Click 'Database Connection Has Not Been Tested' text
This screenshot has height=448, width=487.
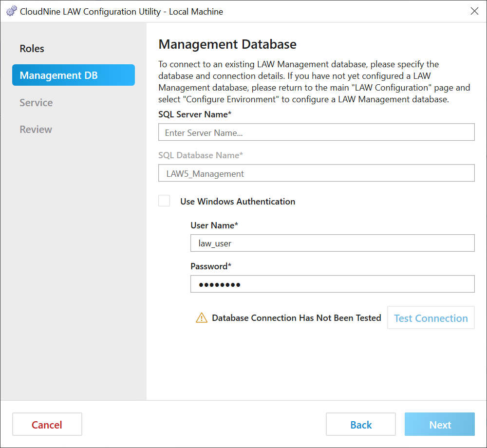[296, 317]
